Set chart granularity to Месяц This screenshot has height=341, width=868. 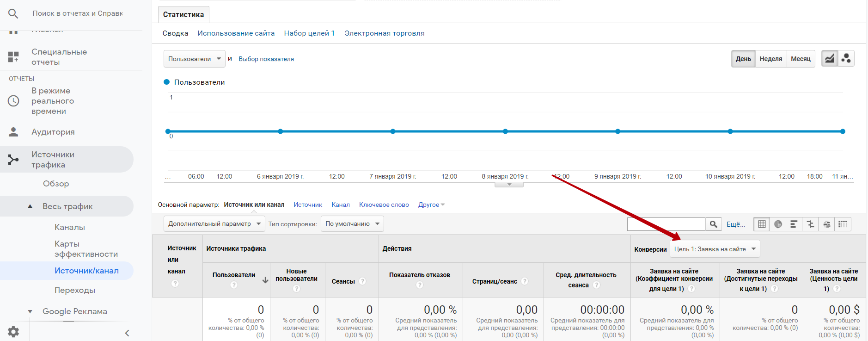click(801, 59)
